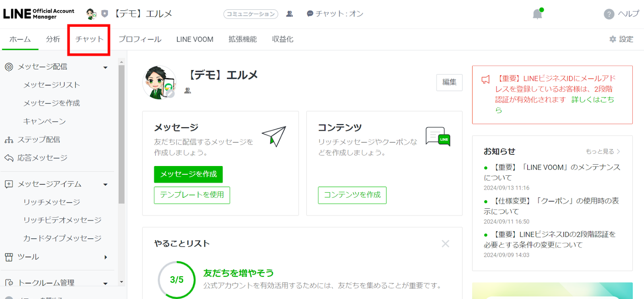Click the 編集 button
The image size is (644, 299).
[450, 83]
